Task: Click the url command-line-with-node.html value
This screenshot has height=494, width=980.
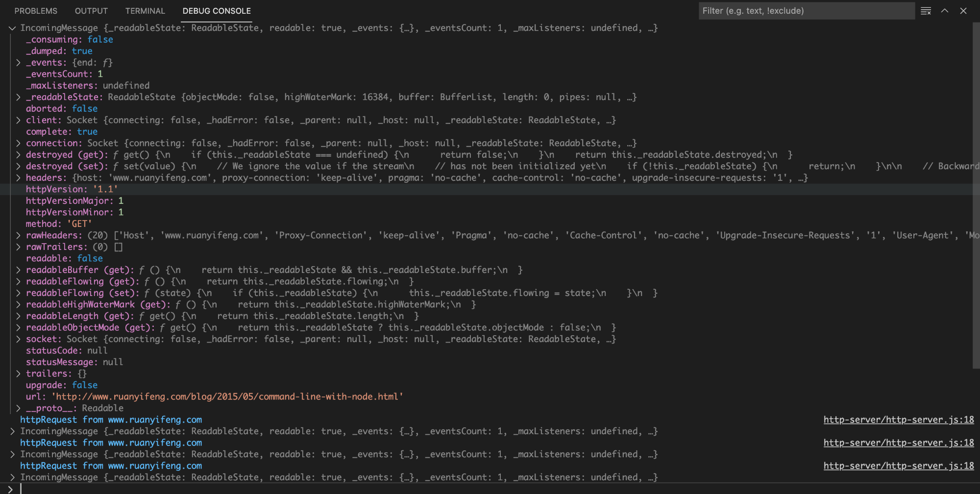Action: pyautogui.click(x=227, y=396)
